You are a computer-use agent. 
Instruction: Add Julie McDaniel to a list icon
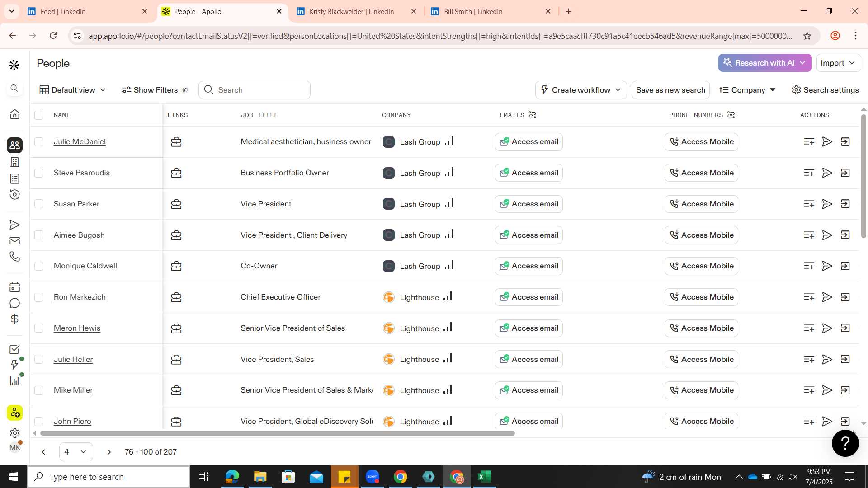pos(809,142)
